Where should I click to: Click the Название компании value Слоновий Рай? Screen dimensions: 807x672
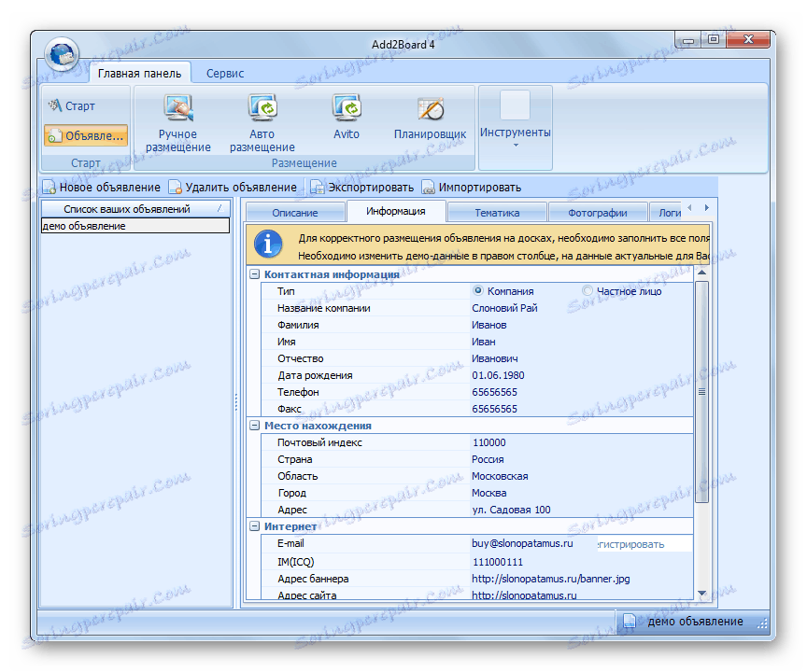pos(504,308)
